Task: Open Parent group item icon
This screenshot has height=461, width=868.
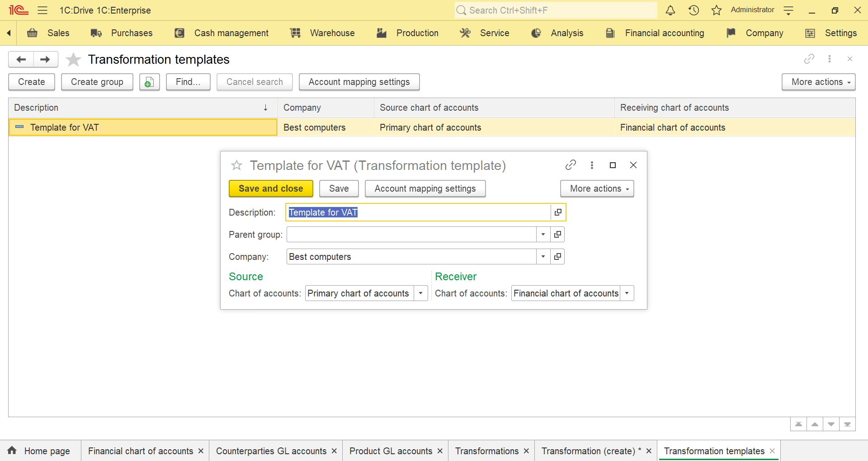Action: coord(557,235)
